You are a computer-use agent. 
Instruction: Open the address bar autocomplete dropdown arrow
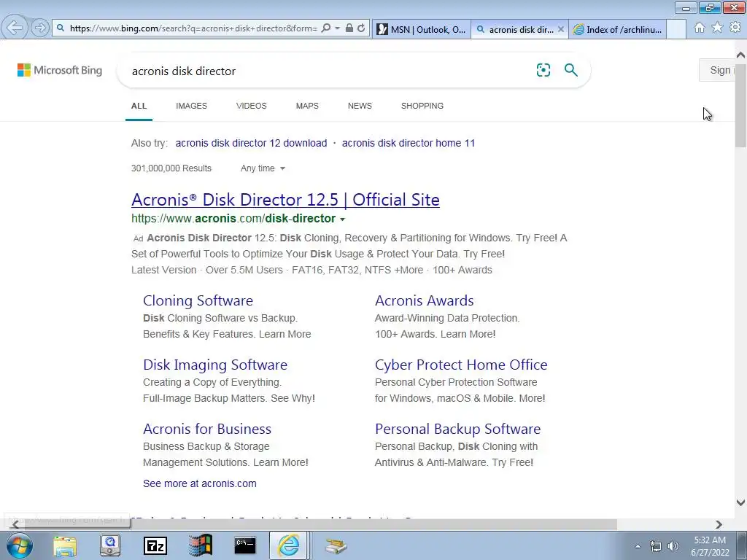337,28
